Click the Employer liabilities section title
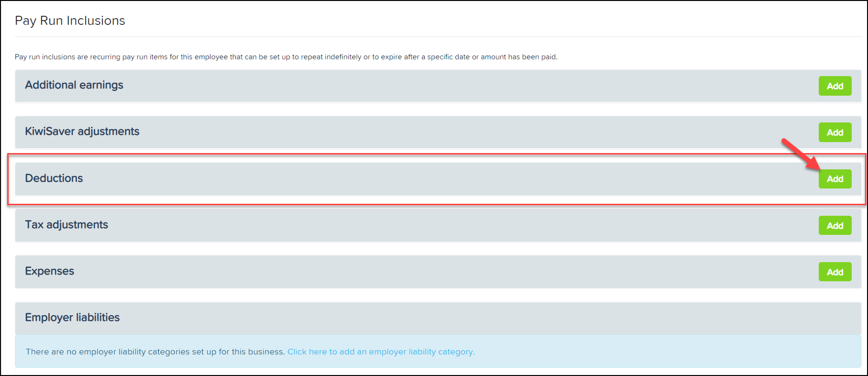 click(x=72, y=318)
